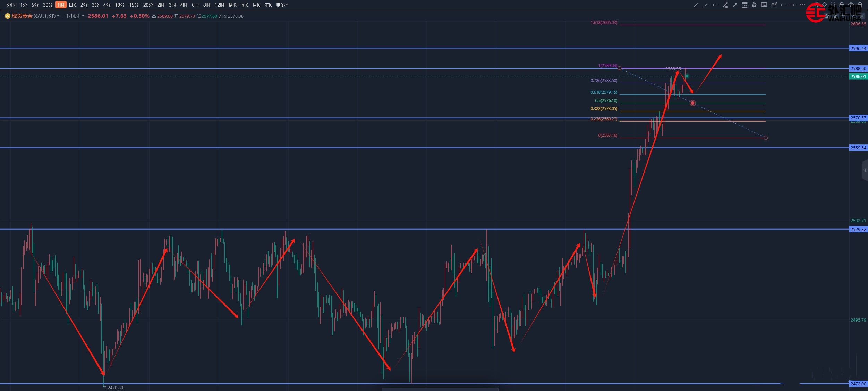Click the Fibonacci 0.786(2583.50) label

[x=604, y=81]
